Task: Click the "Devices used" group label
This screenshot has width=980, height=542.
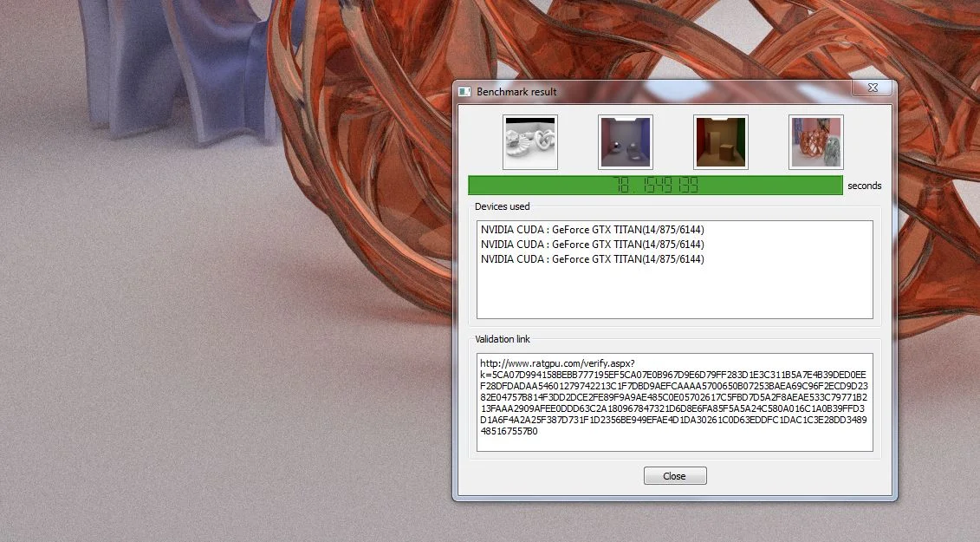Action: click(x=502, y=206)
